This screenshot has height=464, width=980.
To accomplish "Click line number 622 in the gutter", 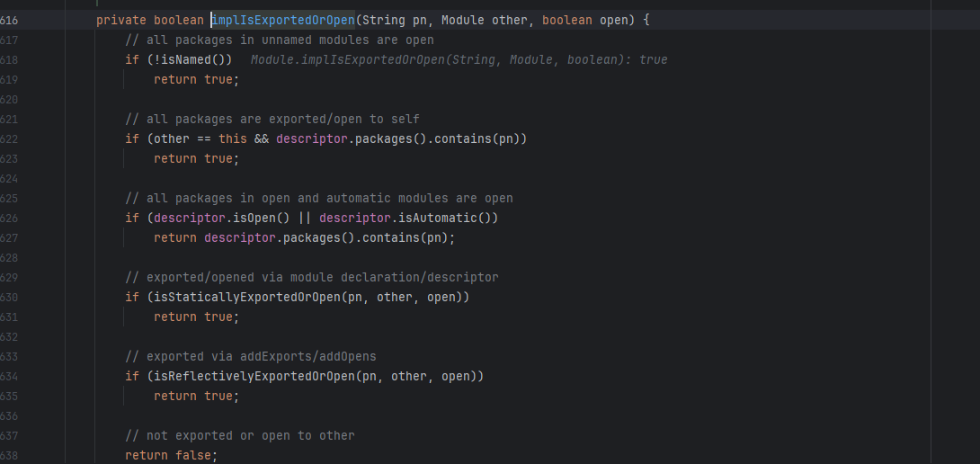I will point(9,138).
